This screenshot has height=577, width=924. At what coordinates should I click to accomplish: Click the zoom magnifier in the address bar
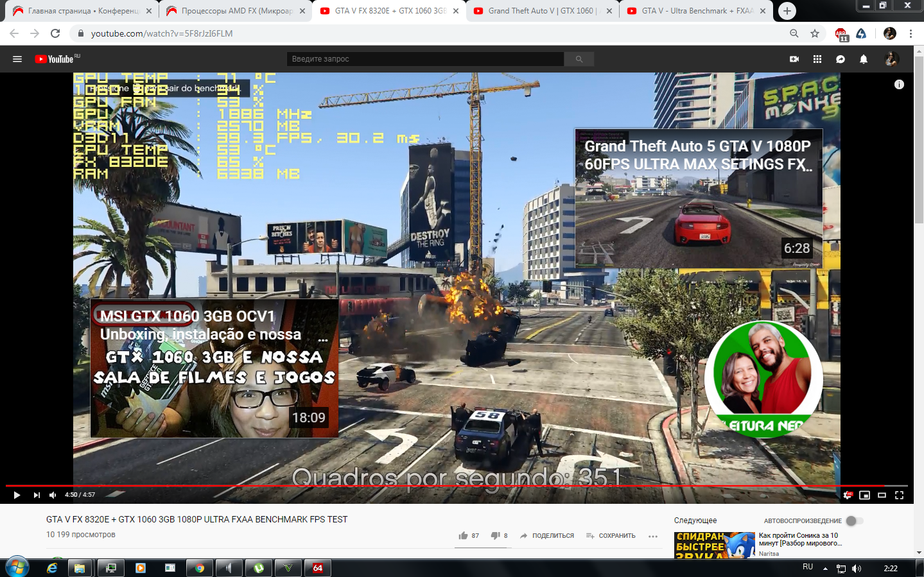pos(794,33)
